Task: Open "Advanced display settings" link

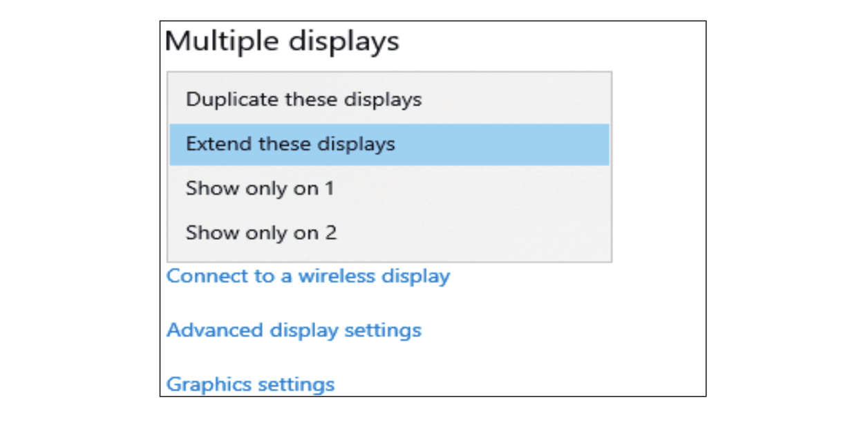Action: [x=294, y=330]
